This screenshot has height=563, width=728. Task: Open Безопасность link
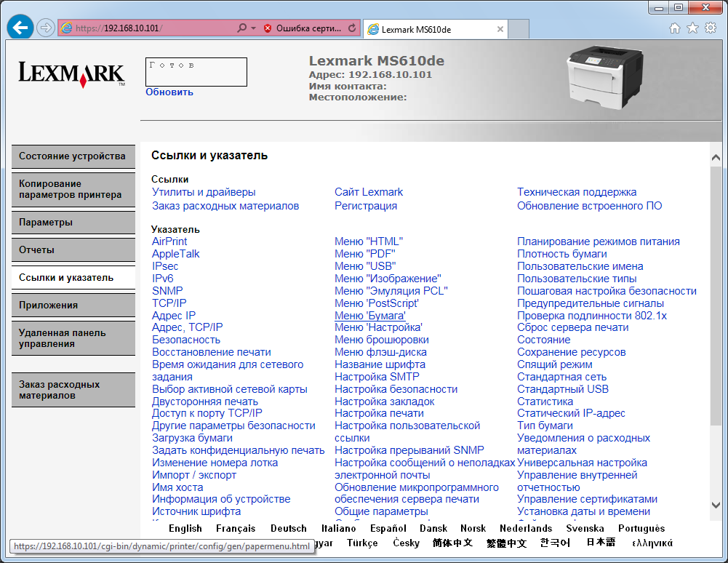[x=186, y=340]
